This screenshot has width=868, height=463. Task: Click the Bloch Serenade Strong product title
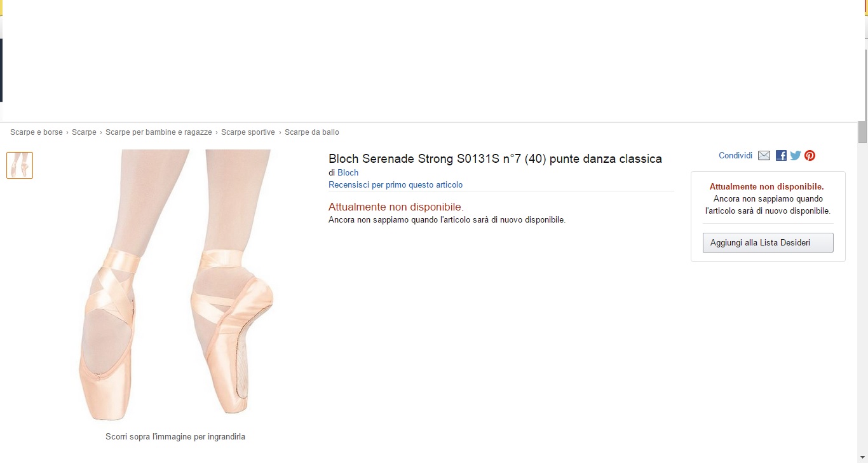[x=495, y=158]
